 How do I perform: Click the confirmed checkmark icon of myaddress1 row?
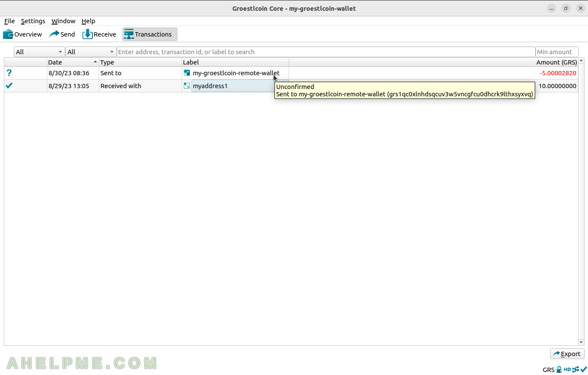coord(9,86)
